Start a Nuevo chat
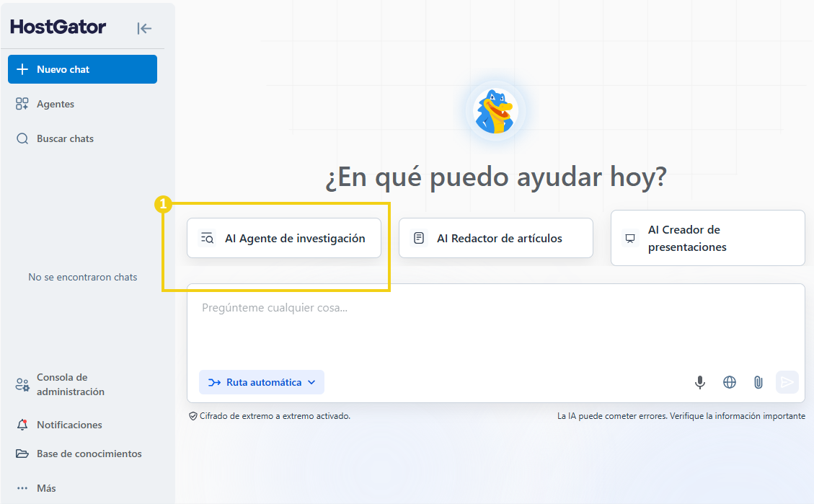The width and height of the screenshot is (814, 504). pyautogui.click(x=82, y=69)
